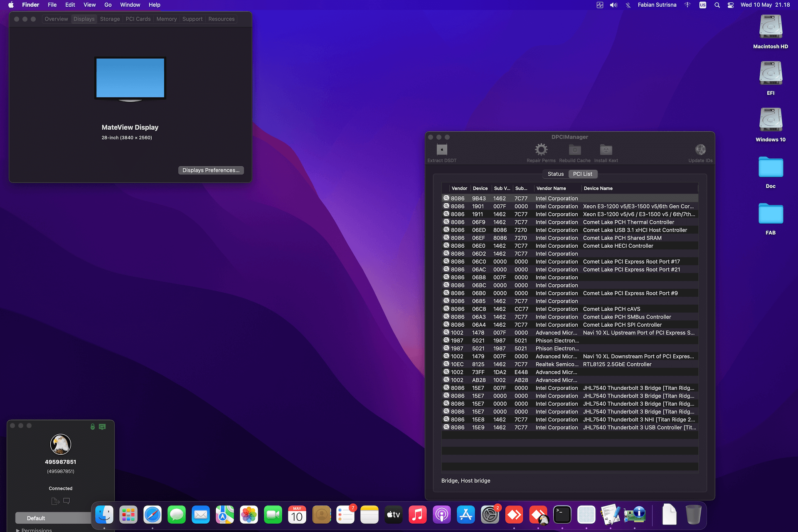This screenshot has width=798, height=532.
Task: Open App Store in the Dock
Action: [x=466, y=515]
